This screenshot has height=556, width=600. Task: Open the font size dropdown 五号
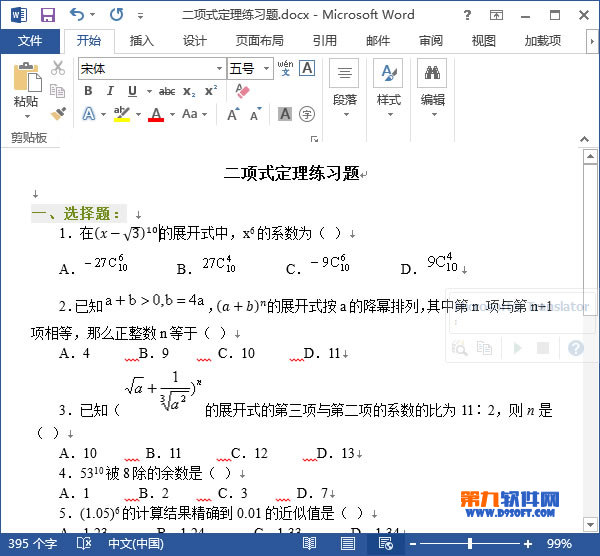pyautogui.click(x=266, y=69)
